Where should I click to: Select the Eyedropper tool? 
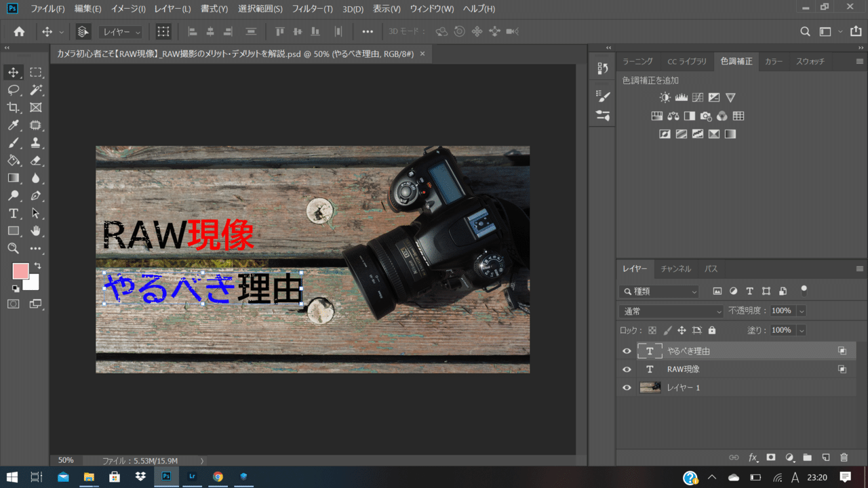[x=13, y=125]
